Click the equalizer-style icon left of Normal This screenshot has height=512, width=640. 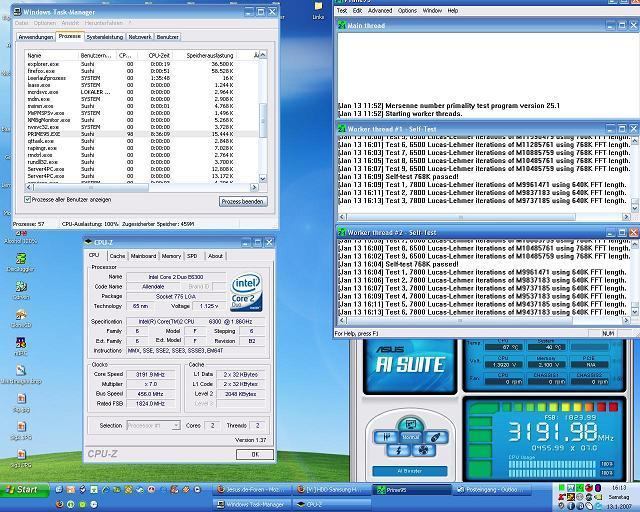pos(385,437)
